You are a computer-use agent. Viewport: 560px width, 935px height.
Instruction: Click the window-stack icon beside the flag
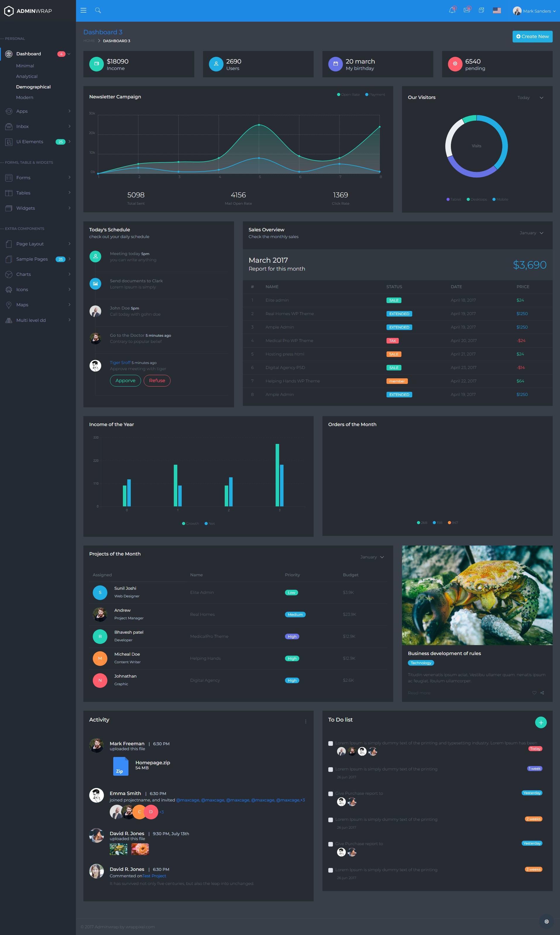click(481, 10)
